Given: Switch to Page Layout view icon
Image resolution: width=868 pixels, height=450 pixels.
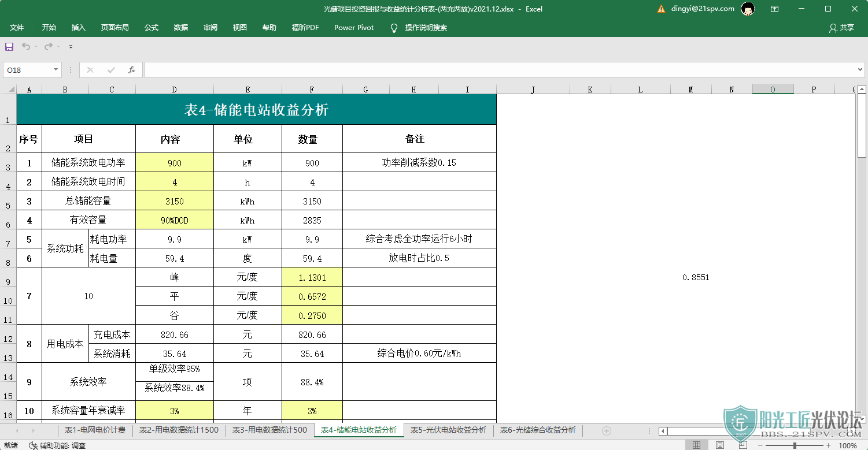Looking at the screenshot, I should click(x=720, y=445).
